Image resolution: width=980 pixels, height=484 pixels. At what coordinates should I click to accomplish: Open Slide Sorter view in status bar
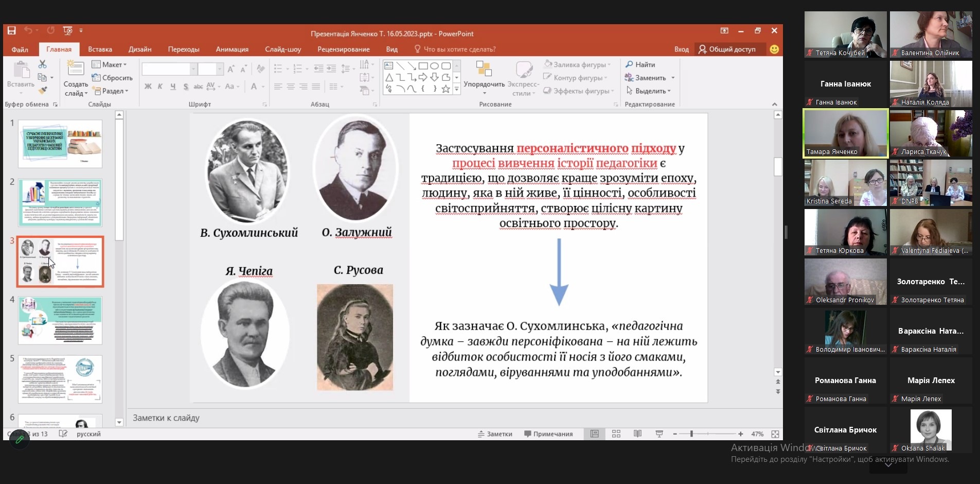(x=616, y=434)
